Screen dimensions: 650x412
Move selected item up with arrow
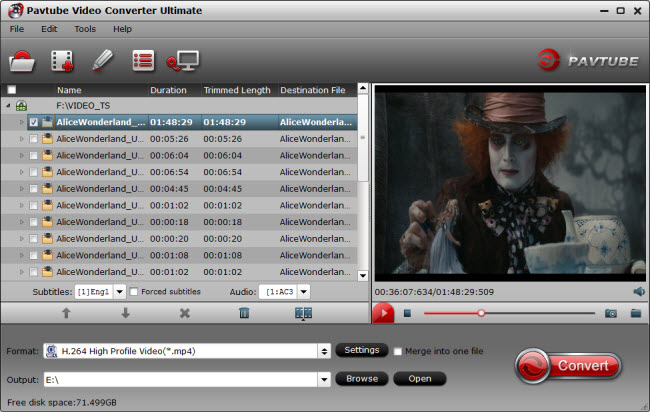(66, 313)
